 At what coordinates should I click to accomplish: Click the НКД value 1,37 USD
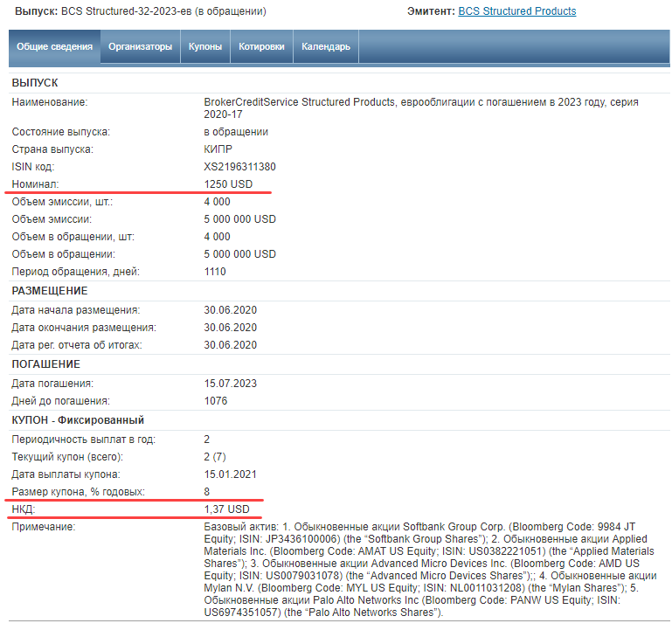click(226, 509)
